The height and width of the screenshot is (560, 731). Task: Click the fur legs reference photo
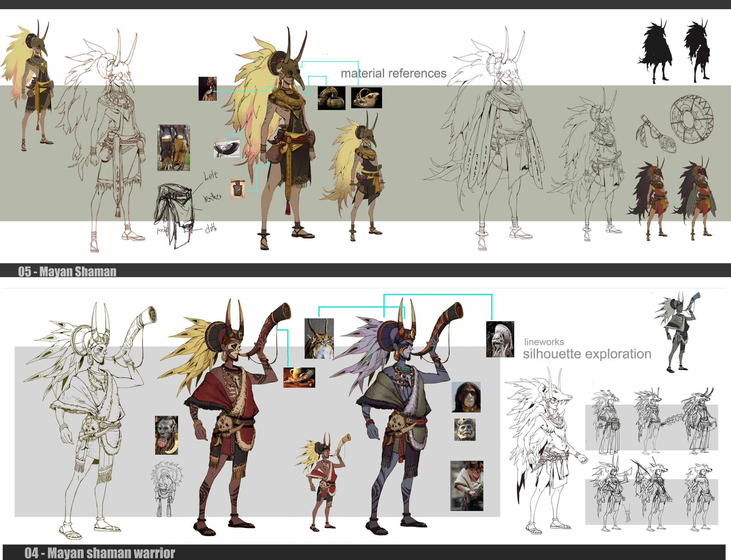click(173, 148)
